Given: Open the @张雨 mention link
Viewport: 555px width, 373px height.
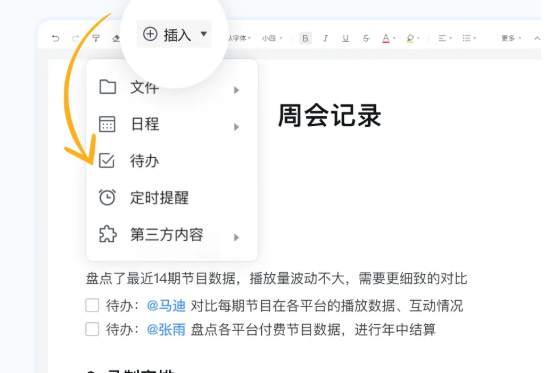Looking at the screenshot, I should click(x=166, y=329).
